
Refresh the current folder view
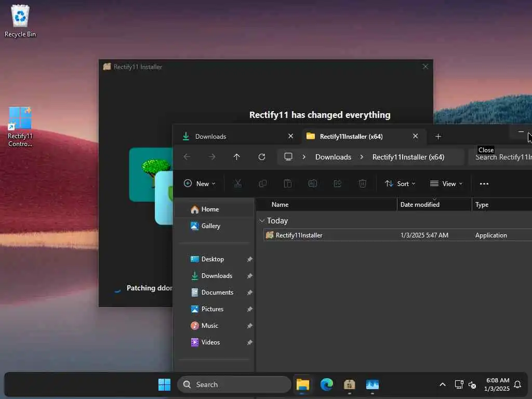point(262,157)
